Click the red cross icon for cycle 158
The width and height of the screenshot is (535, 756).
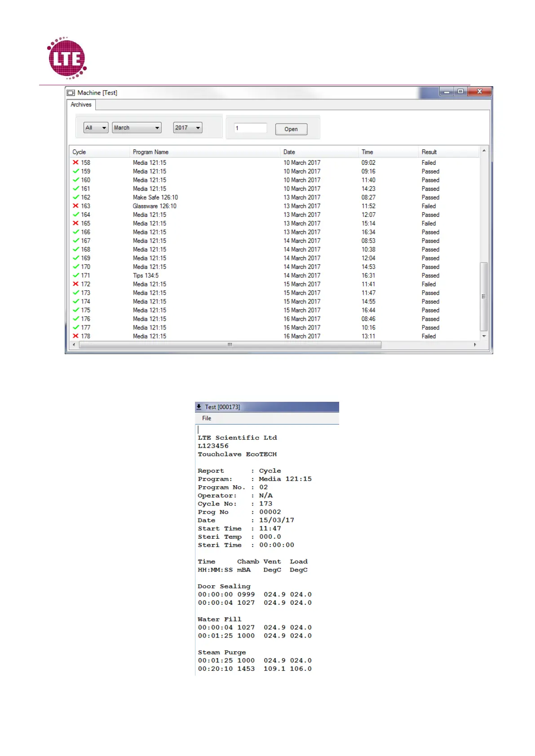point(75,163)
